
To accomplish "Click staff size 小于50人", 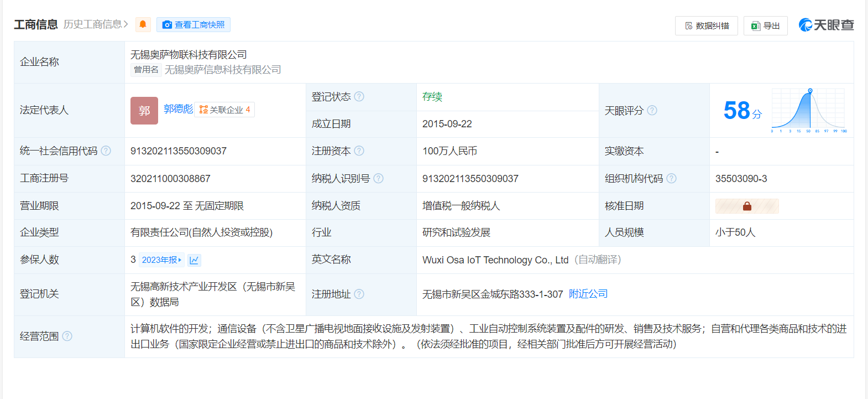I will click(735, 232).
